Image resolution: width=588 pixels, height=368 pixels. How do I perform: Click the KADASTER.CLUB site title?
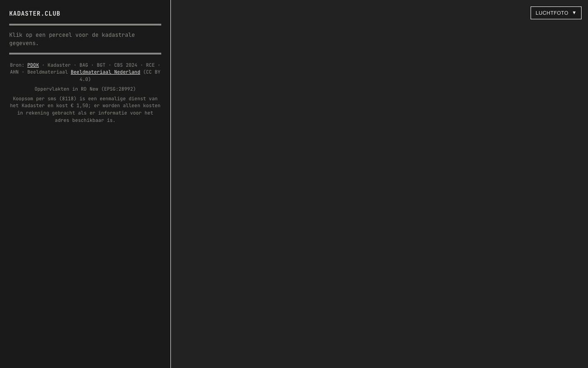35,13
